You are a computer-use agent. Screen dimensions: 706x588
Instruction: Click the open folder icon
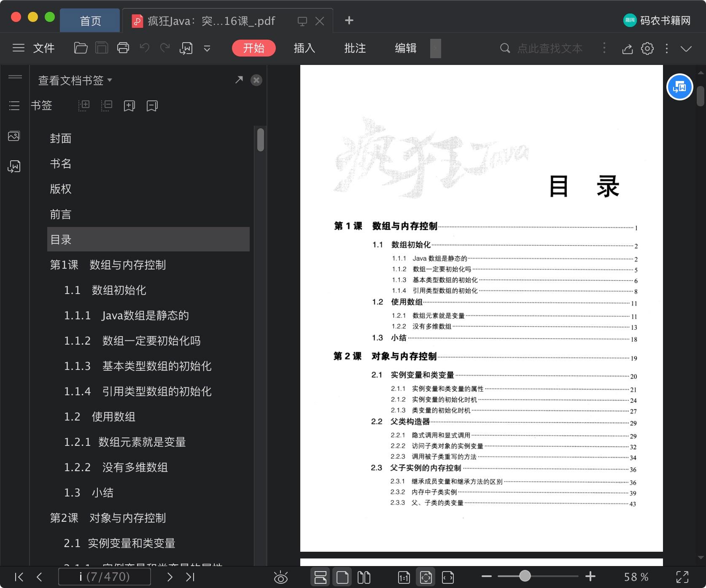[x=81, y=48]
